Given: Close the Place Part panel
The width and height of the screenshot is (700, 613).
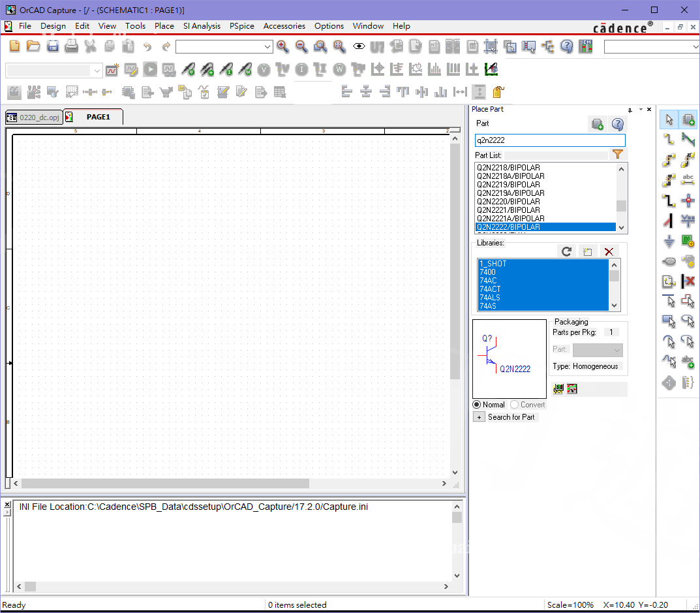Looking at the screenshot, I should 649,110.
